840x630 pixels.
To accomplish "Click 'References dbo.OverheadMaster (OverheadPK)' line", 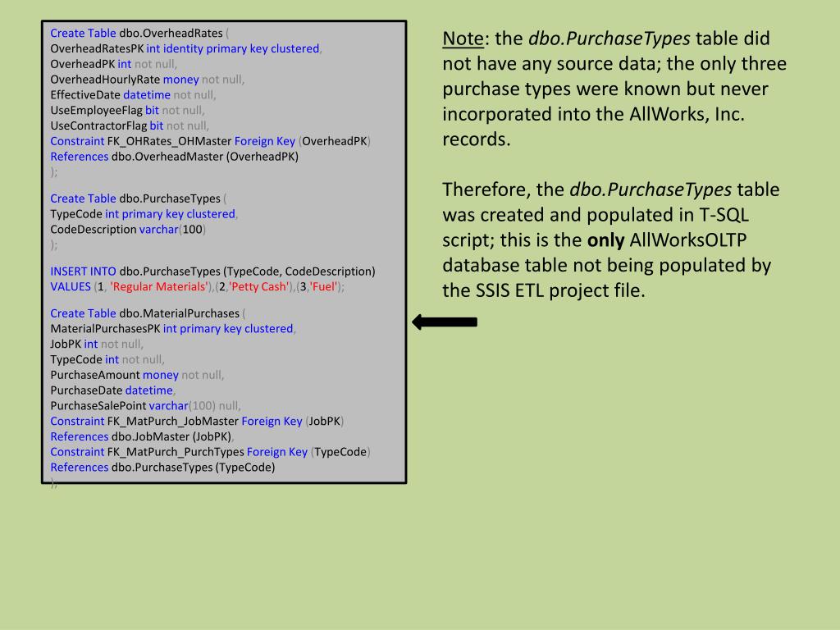I will (174, 157).
